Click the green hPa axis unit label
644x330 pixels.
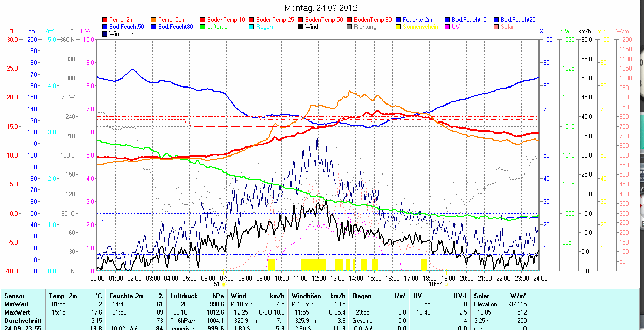(565, 31)
